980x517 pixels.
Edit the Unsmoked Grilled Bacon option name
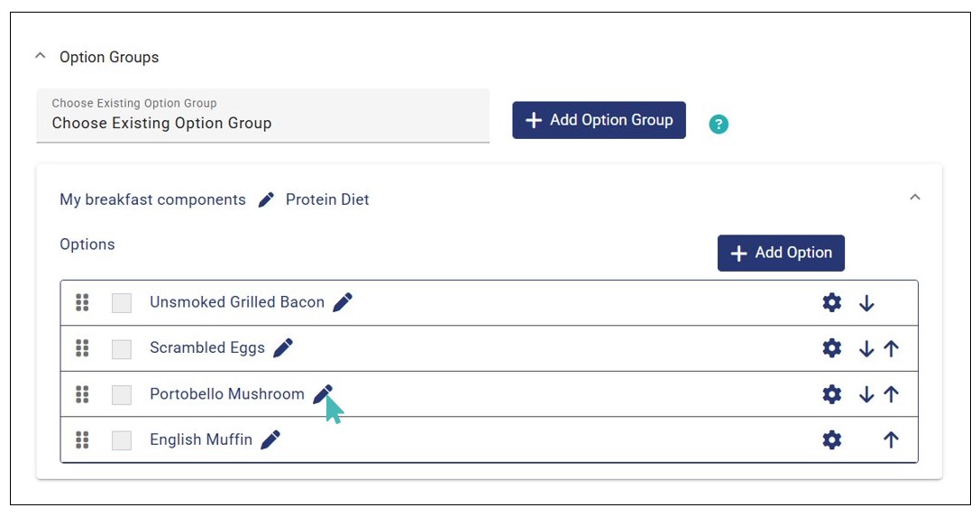click(343, 303)
